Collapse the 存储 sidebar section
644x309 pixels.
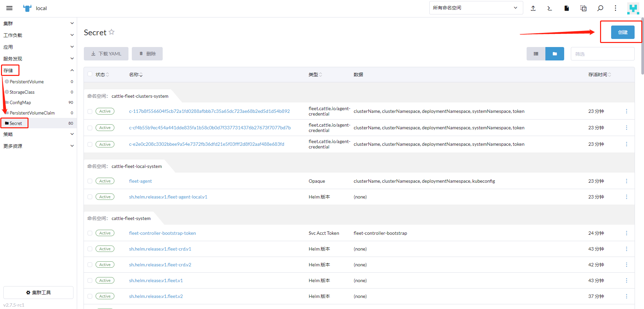[38, 71]
